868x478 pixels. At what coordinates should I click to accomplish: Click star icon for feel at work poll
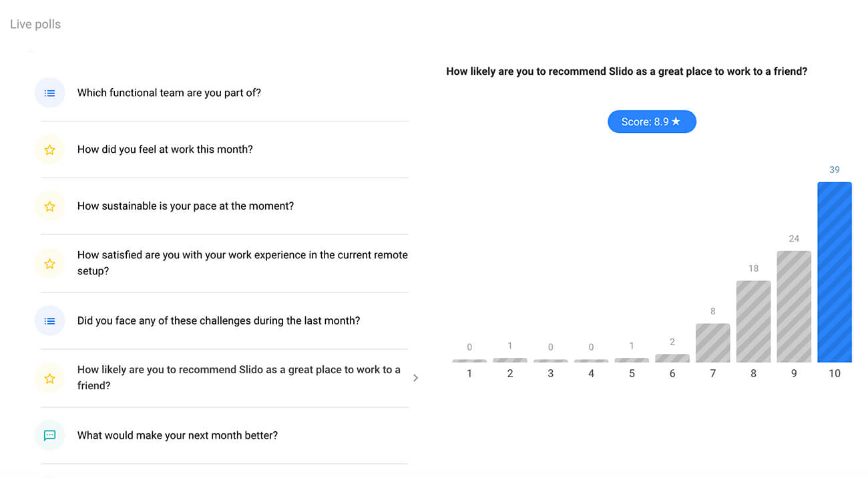49,150
